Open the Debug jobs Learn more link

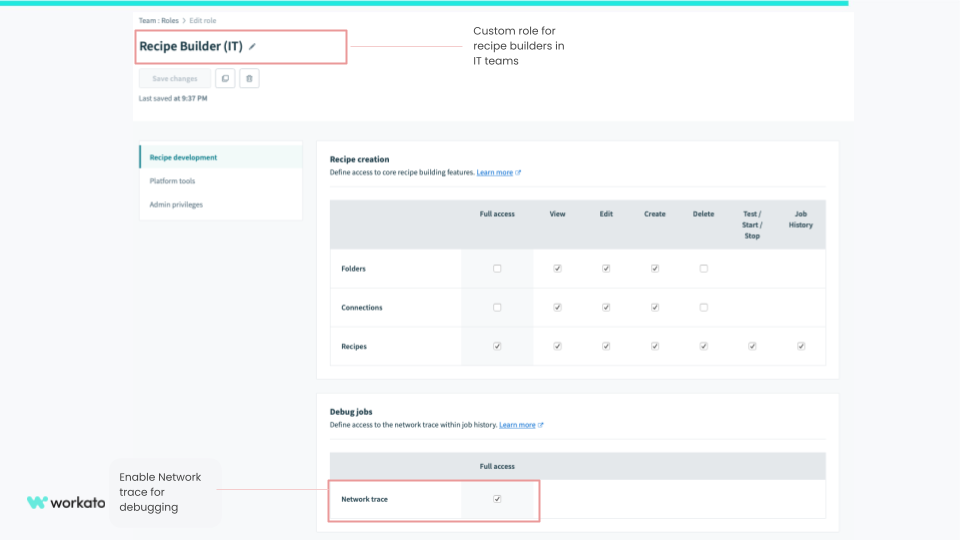pos(517,425)
